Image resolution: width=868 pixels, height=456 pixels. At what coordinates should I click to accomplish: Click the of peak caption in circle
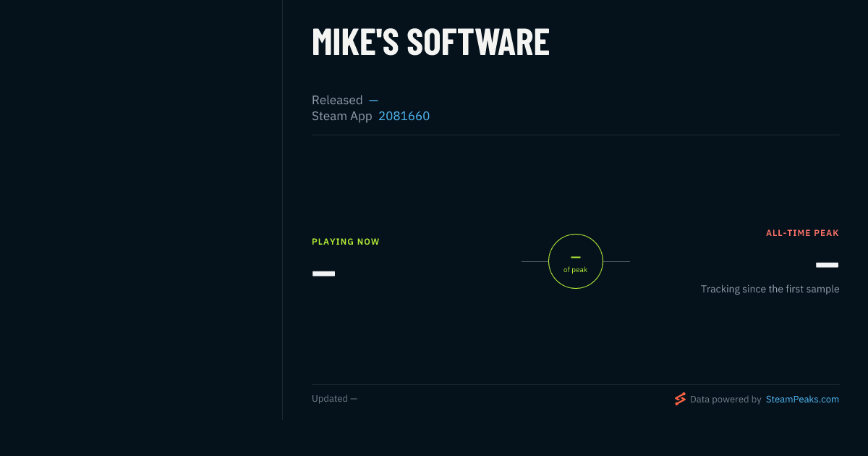(576, 270)
